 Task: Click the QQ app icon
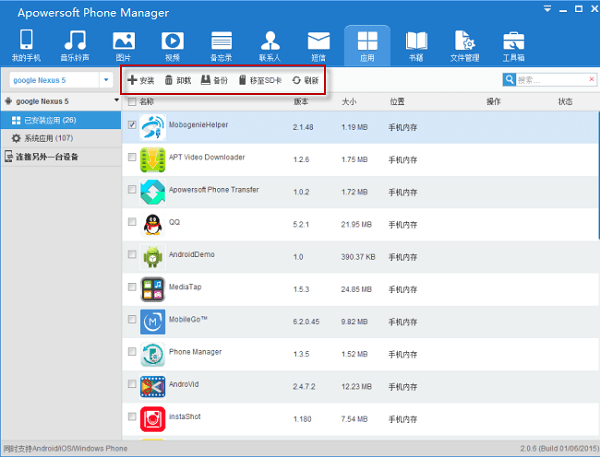(153, 223)
